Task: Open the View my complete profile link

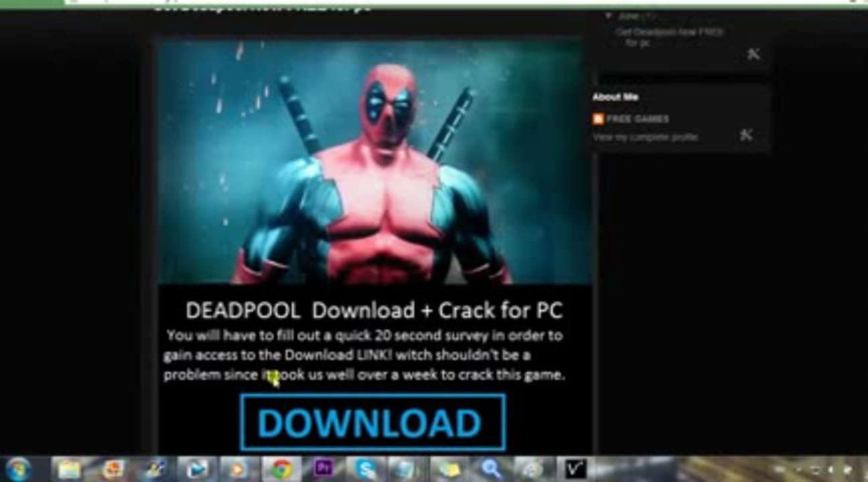Action: tap(645, 137)
